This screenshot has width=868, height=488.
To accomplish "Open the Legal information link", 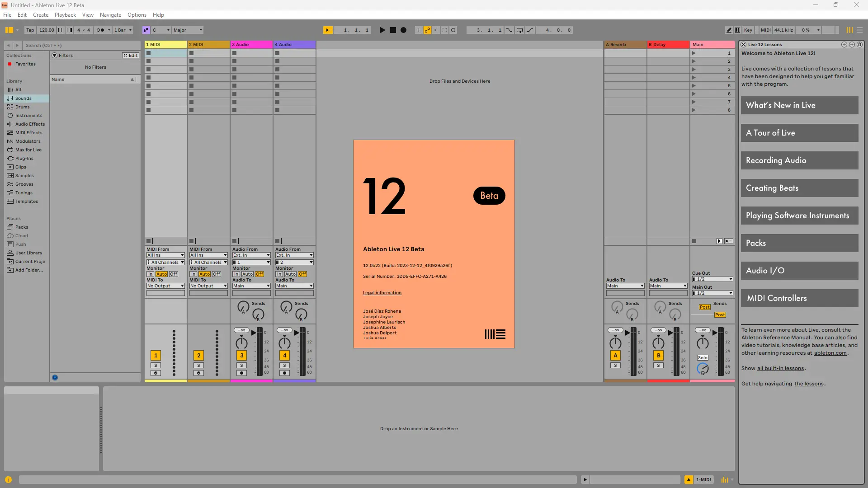I will [382, 293].
